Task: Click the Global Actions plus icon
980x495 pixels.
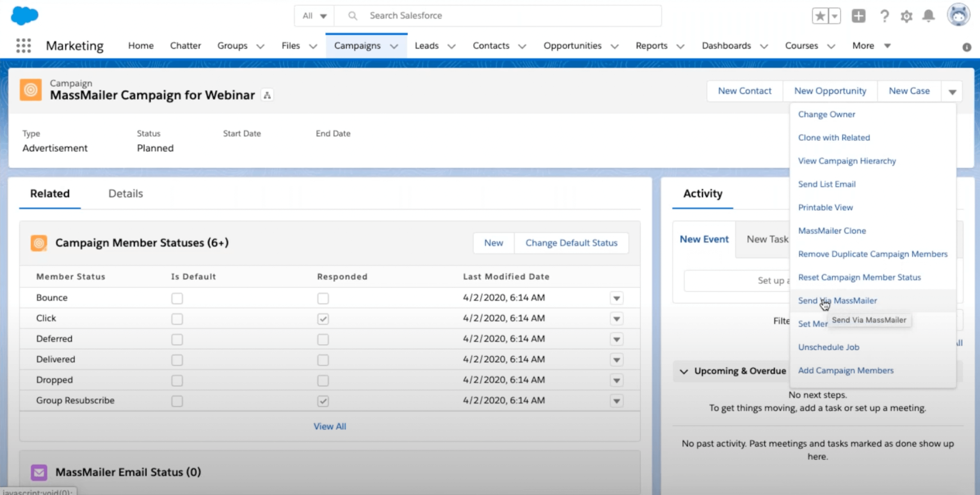Action: coord(858,16)
